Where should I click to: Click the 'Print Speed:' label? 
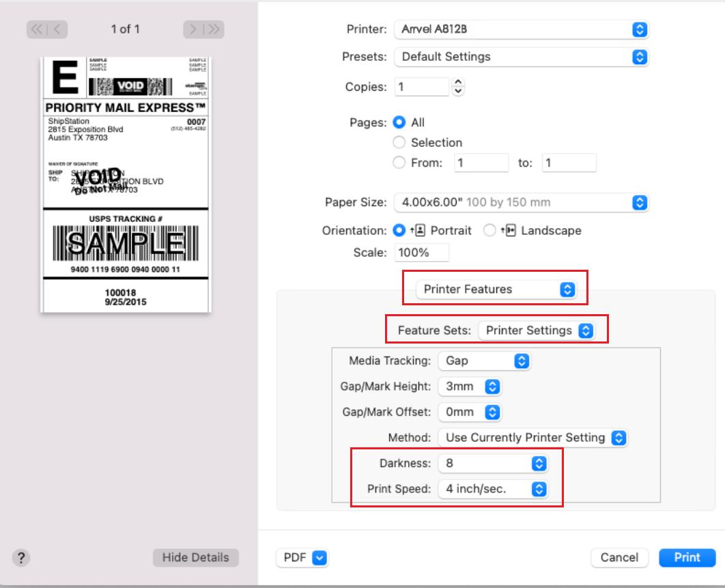399,489
